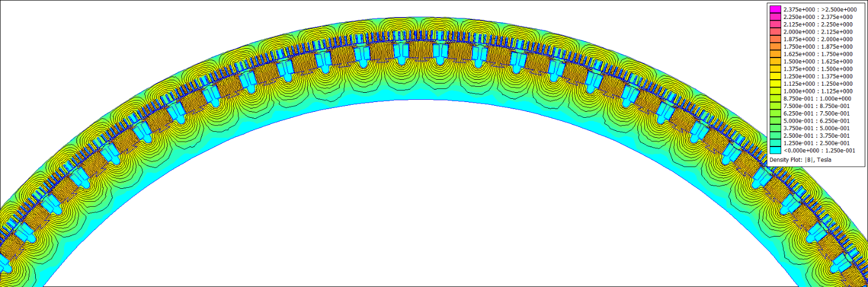Click the magenta swatch for >2.500e+000

[x=775, y=9]
